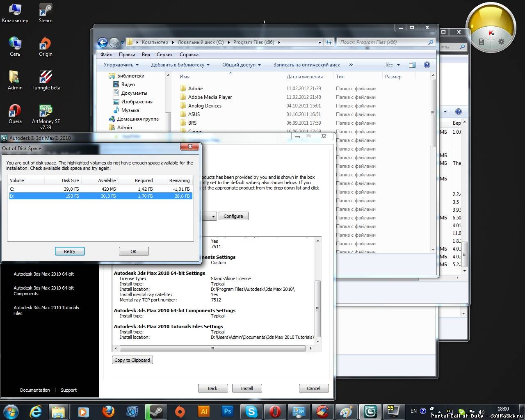
Task: Open the Справка menu
Action: 189,55
